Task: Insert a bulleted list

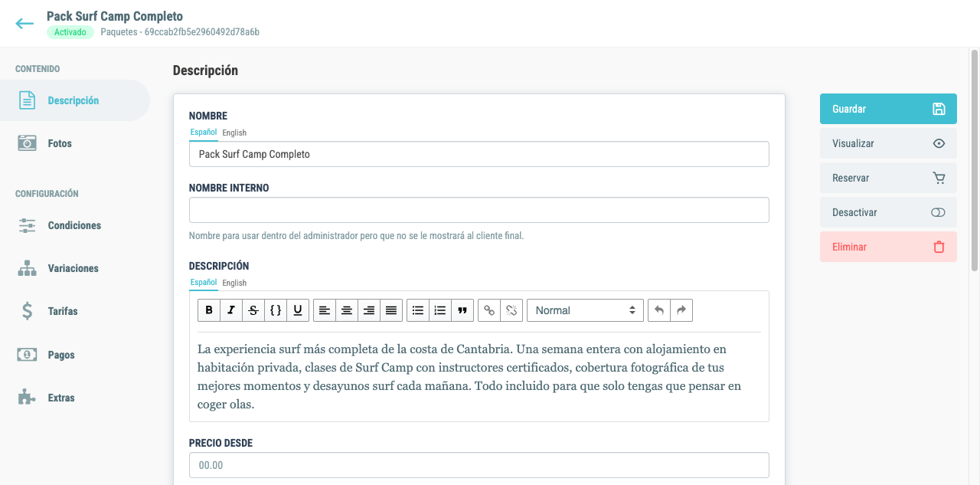Action: pos(418,310)
